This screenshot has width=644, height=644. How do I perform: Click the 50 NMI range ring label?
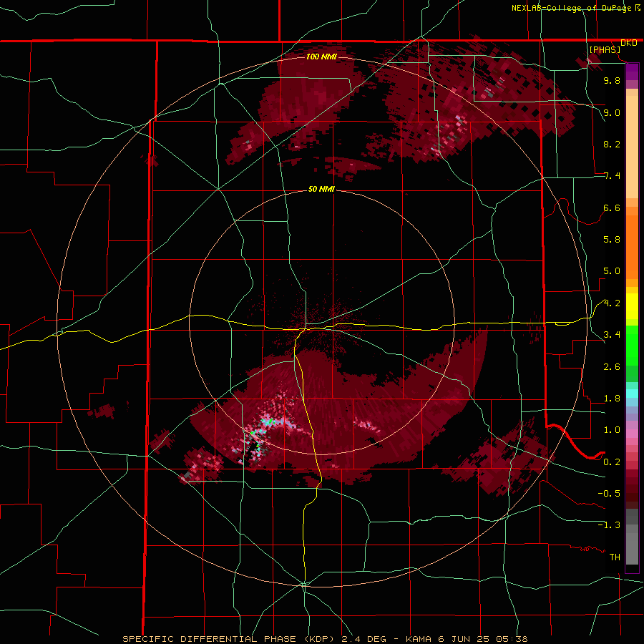pos(321,190)
